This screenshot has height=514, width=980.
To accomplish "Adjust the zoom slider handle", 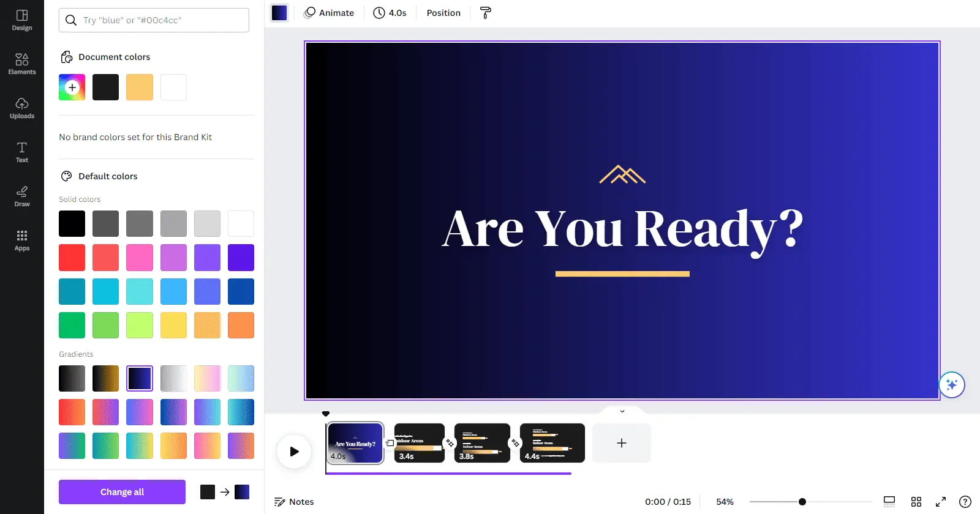I will coord(802,502).
